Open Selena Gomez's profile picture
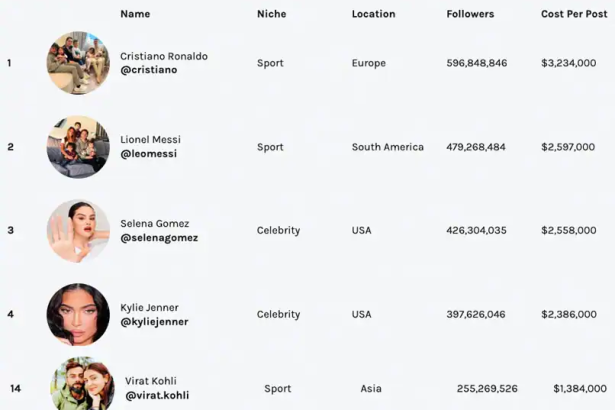Viewport: 615px width, 410px height. tap(78, 231)
